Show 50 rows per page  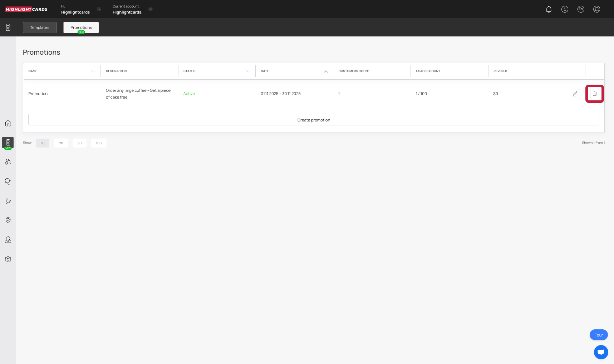79,143
